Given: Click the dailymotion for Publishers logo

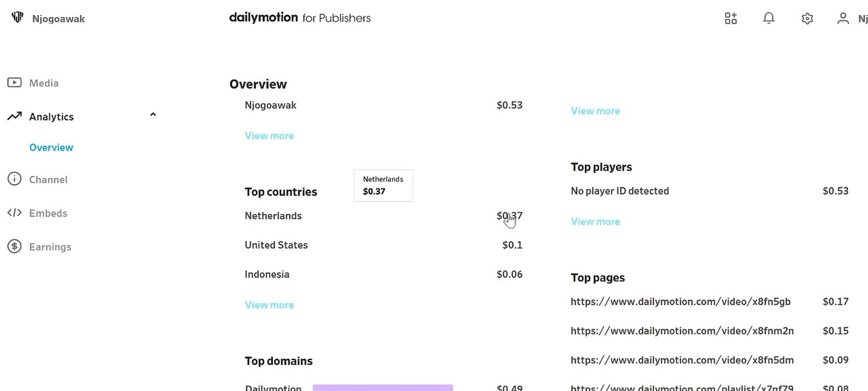Looking at the screenshot, I should pyautogui.click(x=299, y=18).
